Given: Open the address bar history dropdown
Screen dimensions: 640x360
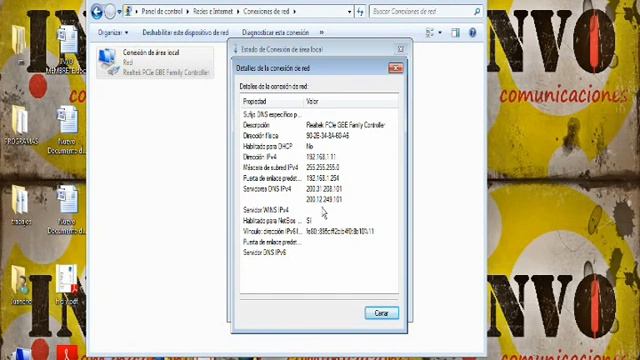Looking at the screenshot, I should (x=349, y=12).
